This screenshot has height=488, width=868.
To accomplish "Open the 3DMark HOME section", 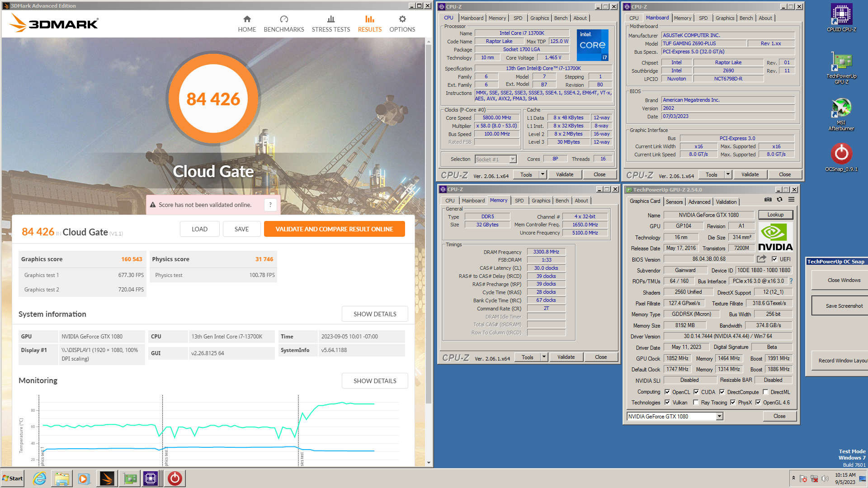I will (247, 24).
